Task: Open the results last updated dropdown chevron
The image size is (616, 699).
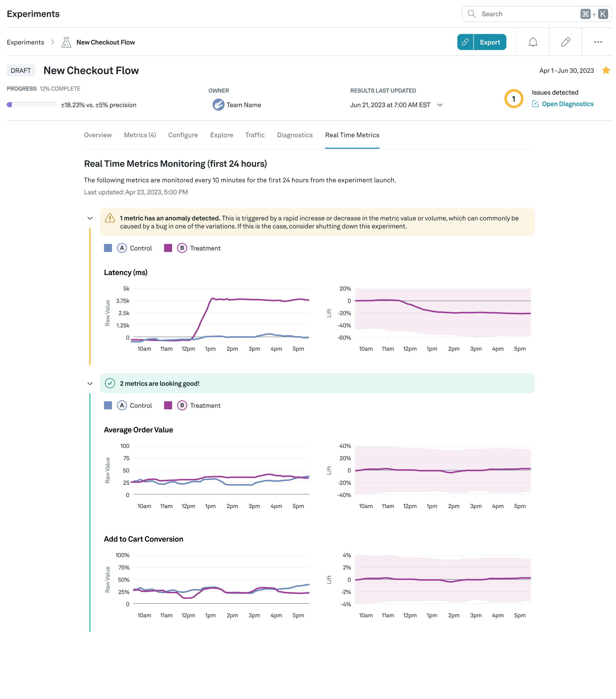Action: [x=440, y=105]
